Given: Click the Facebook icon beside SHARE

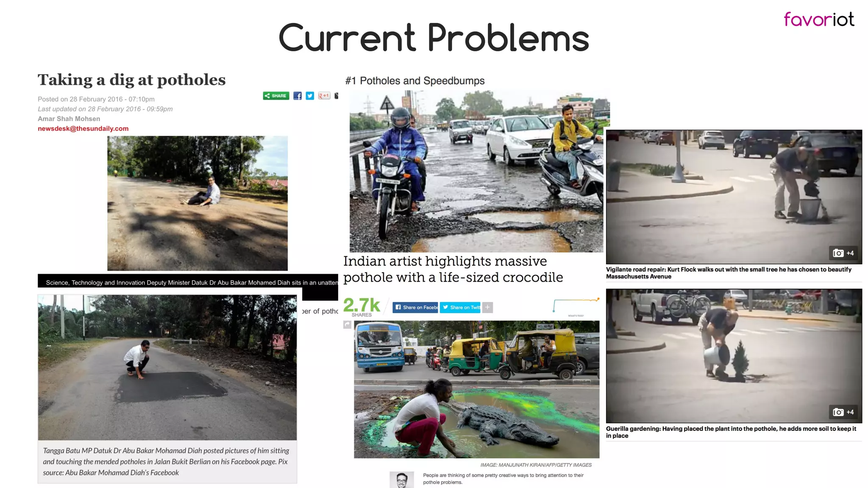Looking at the screenshot, I should pos(298,96).
